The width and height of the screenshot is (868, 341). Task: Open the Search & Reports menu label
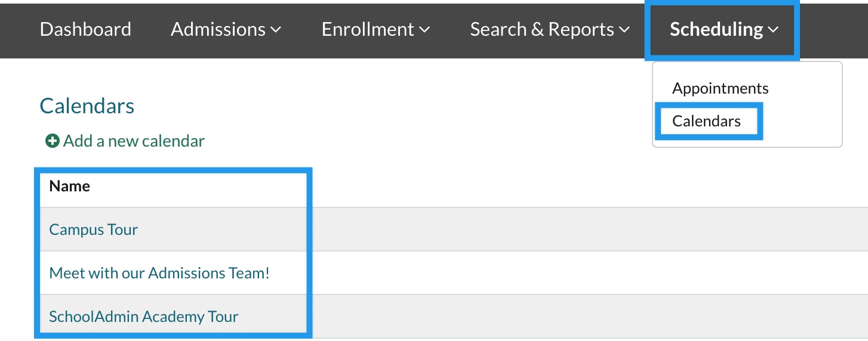(x=542, y=29)
